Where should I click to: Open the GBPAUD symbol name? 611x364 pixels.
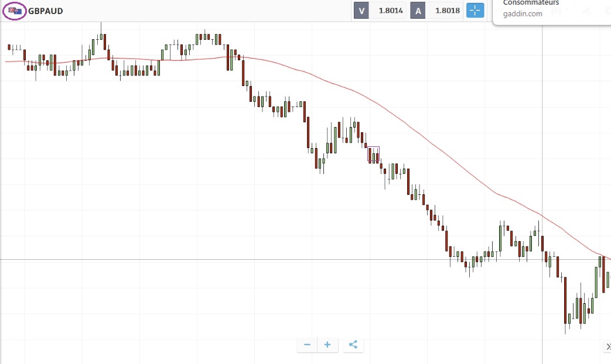(x=46, y=11)
